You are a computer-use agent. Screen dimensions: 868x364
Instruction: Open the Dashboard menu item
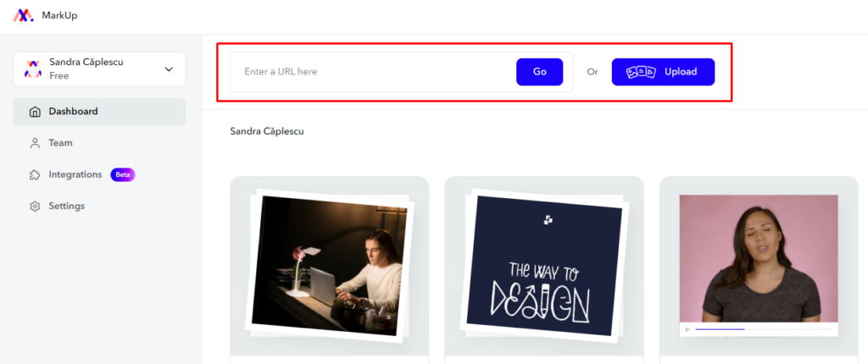coord(100,112)
